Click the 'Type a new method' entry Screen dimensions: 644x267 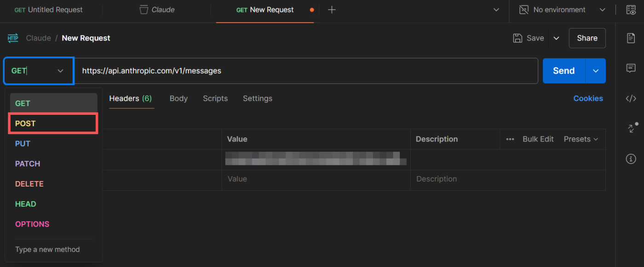coord(47,250)
